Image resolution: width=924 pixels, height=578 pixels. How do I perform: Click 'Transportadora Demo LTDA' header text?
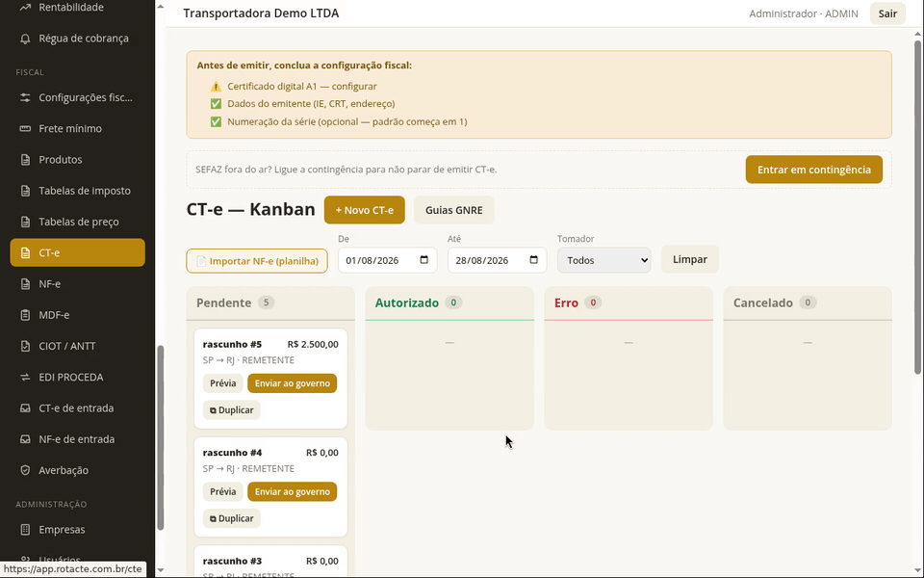pyautogui.click(x=261, y=13)
